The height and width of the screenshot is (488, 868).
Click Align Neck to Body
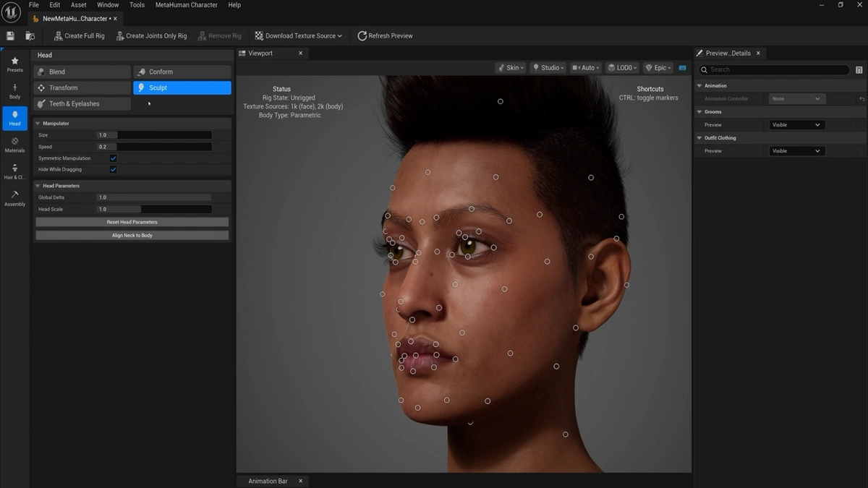pos(132,234)
